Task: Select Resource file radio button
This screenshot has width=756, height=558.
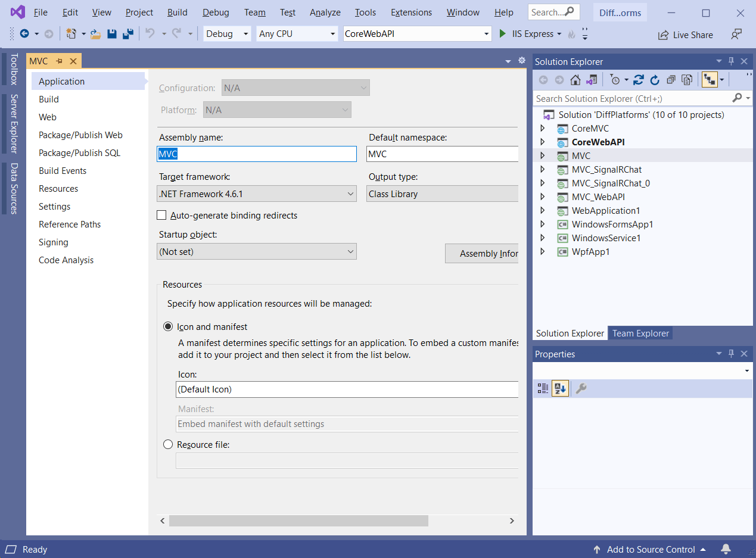Action: click(x=168, y=444)
